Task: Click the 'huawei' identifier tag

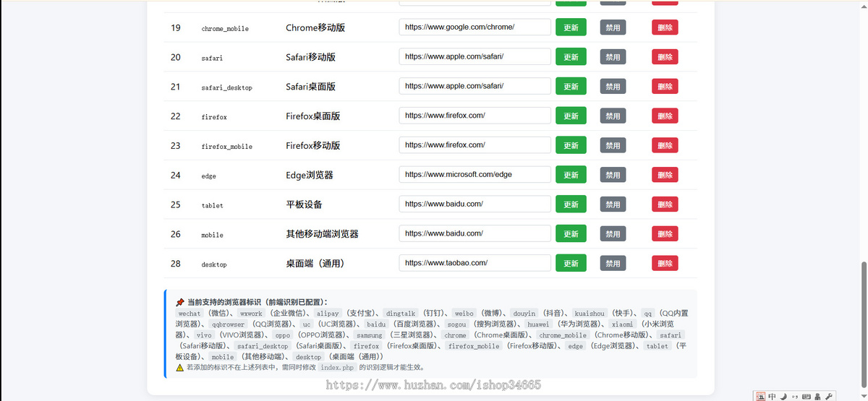Action: coord(537,324)
